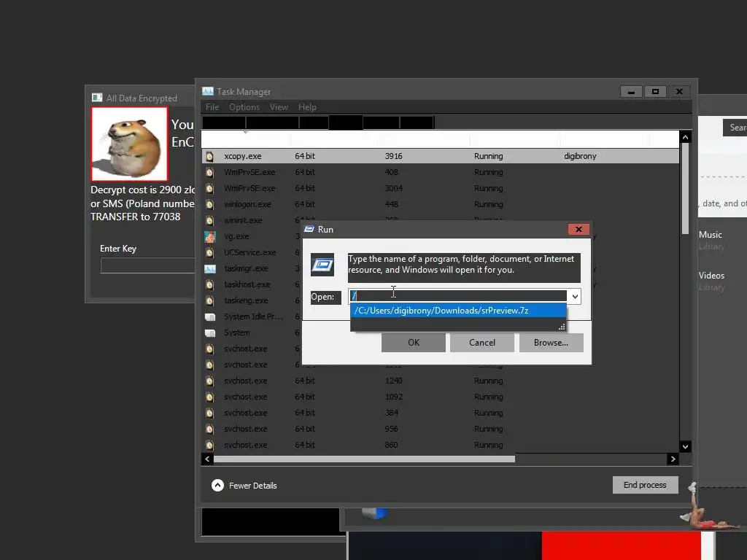Click the UCService.exe process icon
Viewport: 747px width, 560px height.
coord(209,252)
